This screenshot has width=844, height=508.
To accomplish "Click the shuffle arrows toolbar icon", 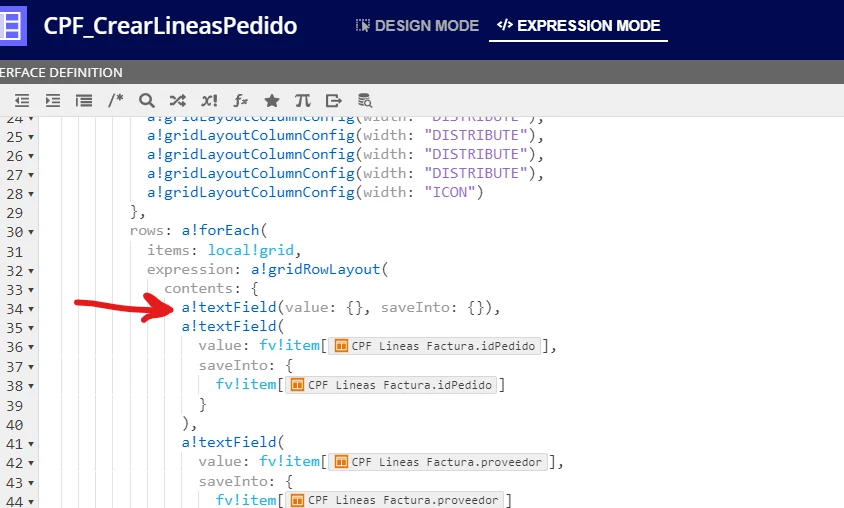I will (178, 101).
